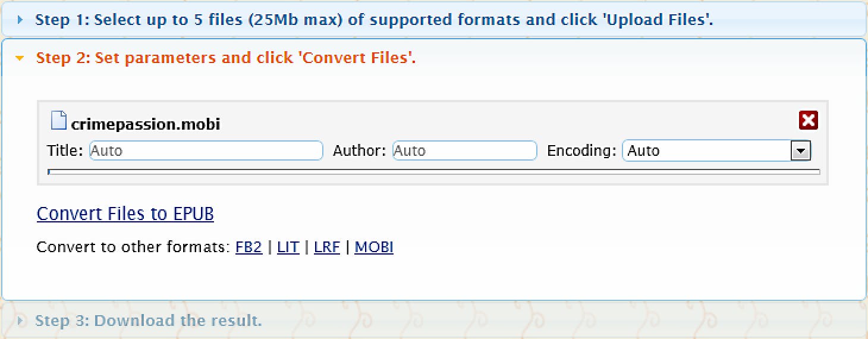Viewport: 868px width, 339px height.
Task: Expand Step 3 arrow icon
Action: [x=21, y=321]
